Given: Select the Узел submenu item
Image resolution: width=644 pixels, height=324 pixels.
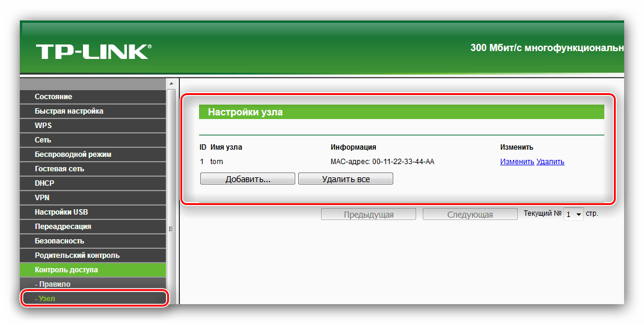Looking at the screenshot, I should pos(47,298).
